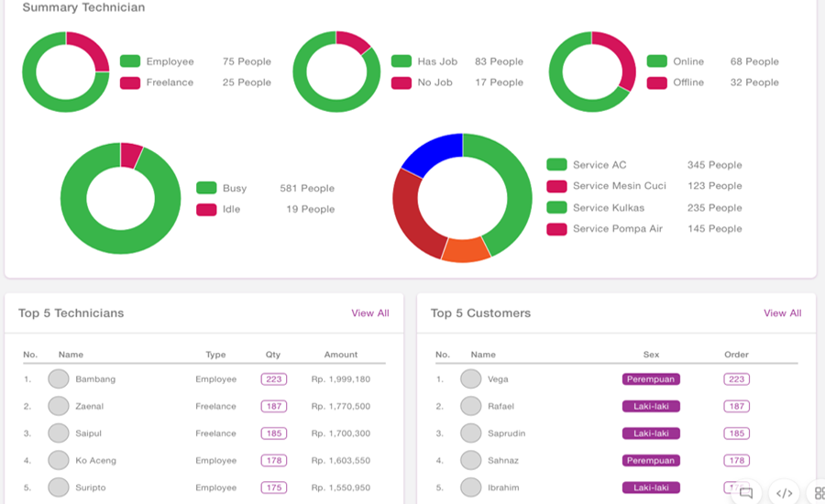
Task: Click the 223 quantity badge for Bambang
Action: click(x=274, y=378)
